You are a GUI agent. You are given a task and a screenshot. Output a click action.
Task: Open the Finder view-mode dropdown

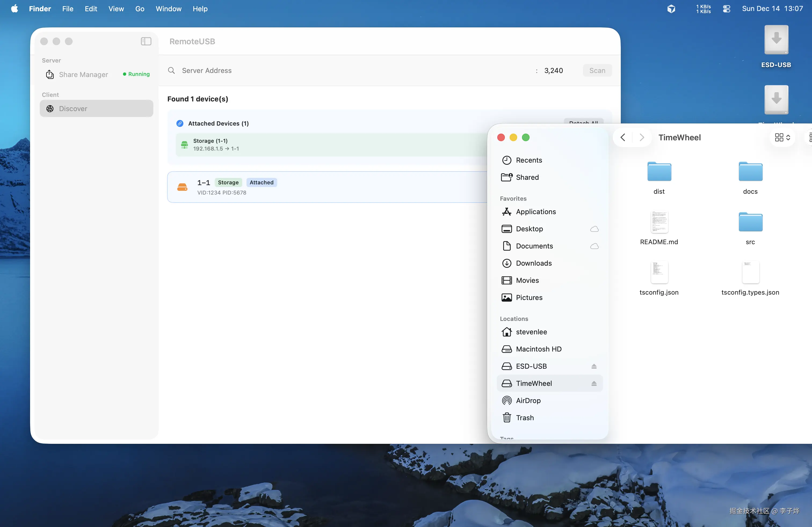point(782,137)
